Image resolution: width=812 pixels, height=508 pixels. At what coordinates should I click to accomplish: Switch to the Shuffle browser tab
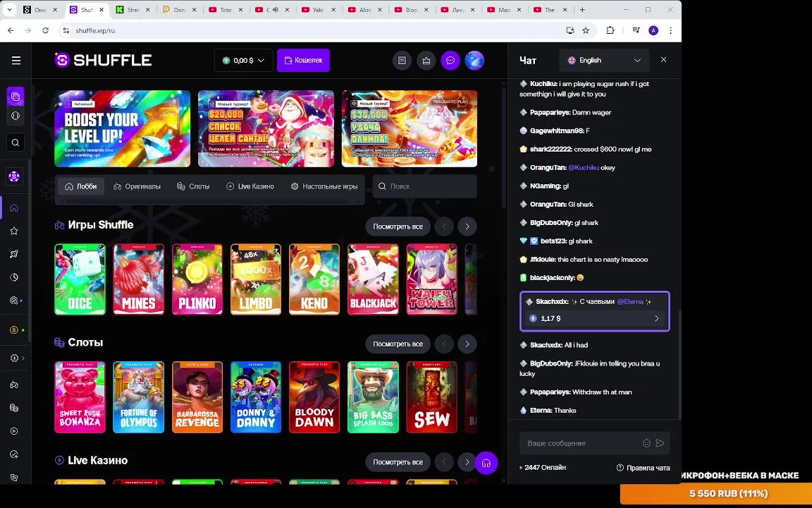coord(87,10)
